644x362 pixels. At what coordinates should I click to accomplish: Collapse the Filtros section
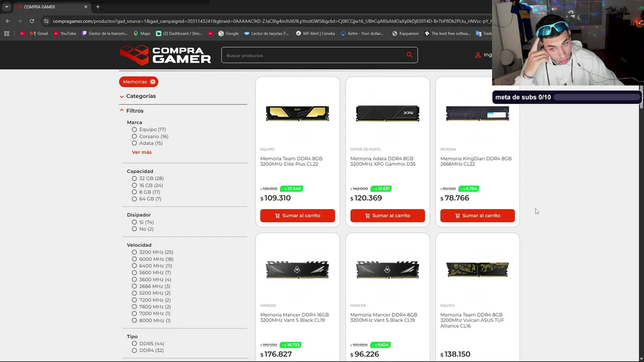(x=132, y=111)
